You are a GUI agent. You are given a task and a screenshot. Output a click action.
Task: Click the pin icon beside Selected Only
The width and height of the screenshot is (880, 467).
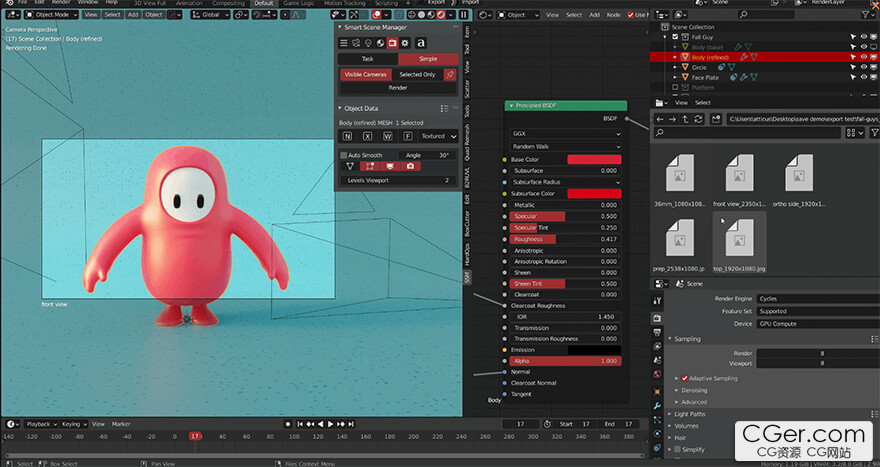point(450,74)
